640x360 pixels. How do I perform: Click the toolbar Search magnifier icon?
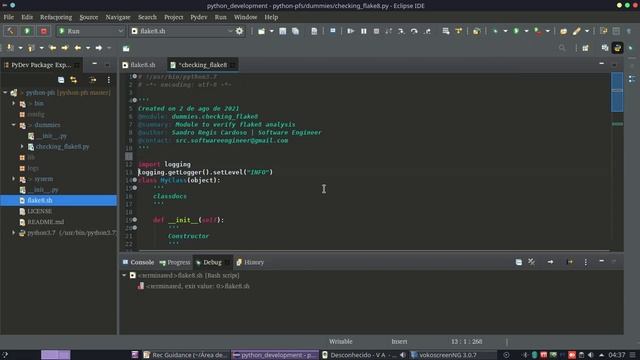tap(562, 48)
